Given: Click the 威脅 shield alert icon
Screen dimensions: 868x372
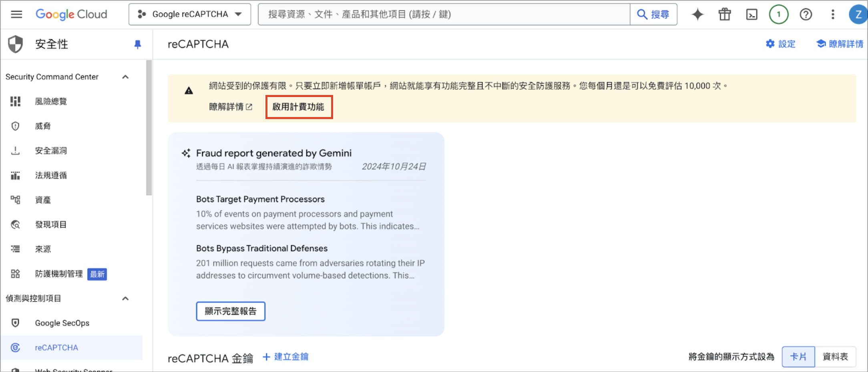Looking at the screenshot, I should click(15, 126).
